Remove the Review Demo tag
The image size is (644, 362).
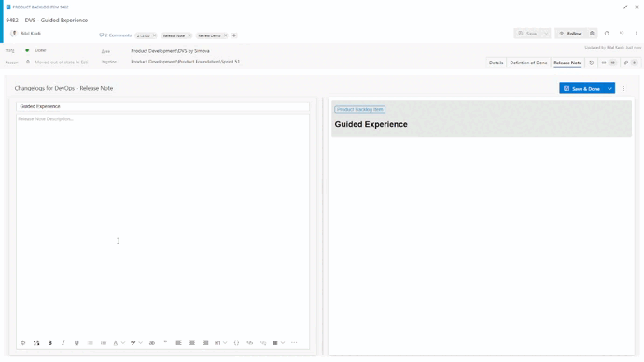point(225,35)
